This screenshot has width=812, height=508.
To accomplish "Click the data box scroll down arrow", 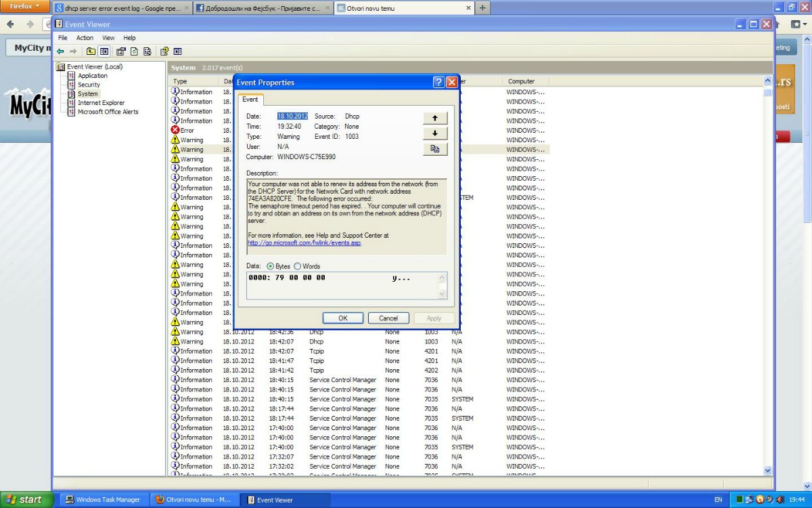I will tap(443, 294).
